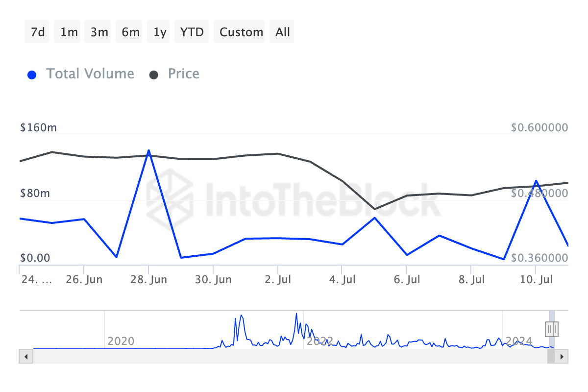Click the 2020 marker in the navigator
Screen dimensions: 588x392
coord(121,341)
